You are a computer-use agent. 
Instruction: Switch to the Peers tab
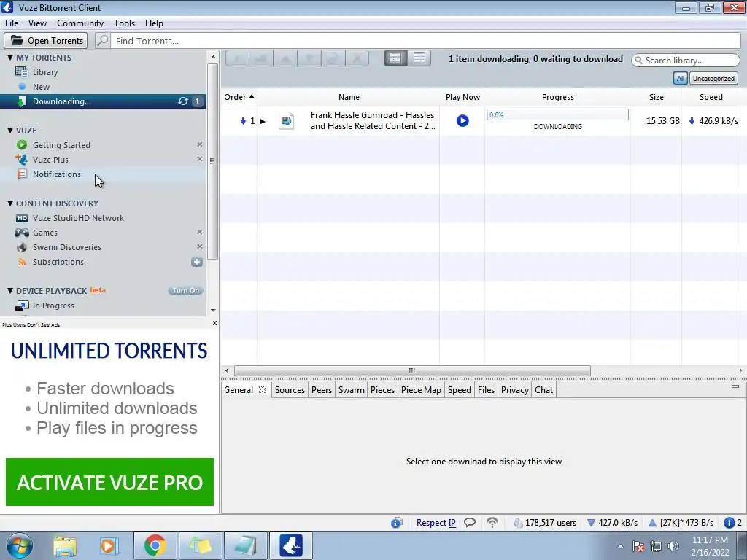pyautogui.click(x=322, y=389)
